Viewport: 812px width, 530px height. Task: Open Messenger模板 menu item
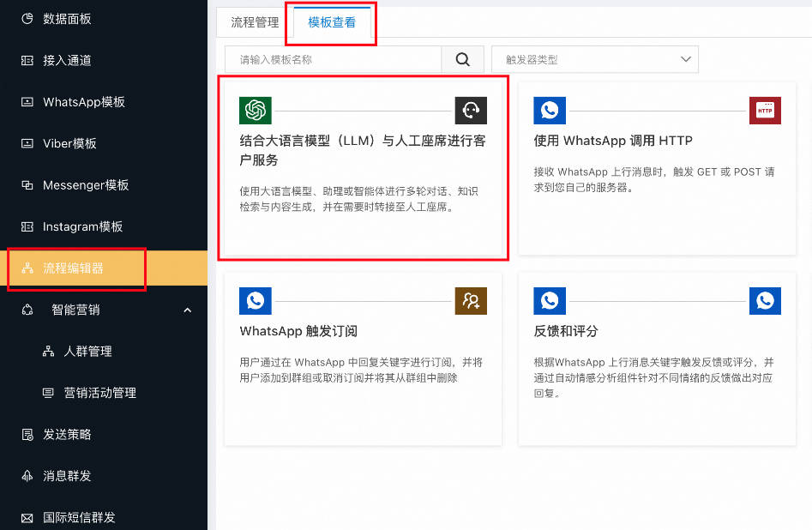coord(86,185)
